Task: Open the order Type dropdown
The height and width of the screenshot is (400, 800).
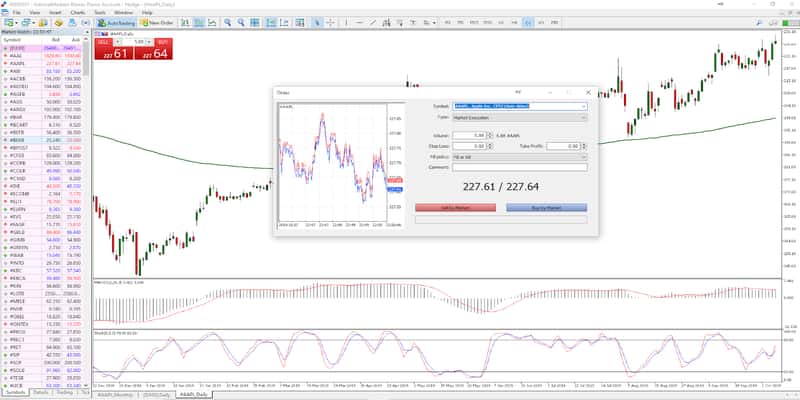Action: [520, 117]
